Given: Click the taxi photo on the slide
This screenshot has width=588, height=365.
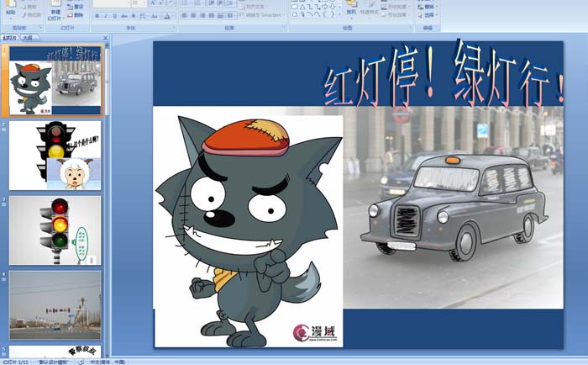Looking at the screenshot, I should click(453, 207).
